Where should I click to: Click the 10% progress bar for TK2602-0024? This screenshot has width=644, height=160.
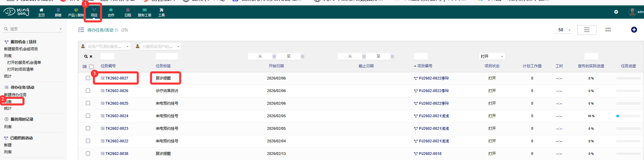tap(628, 116)
